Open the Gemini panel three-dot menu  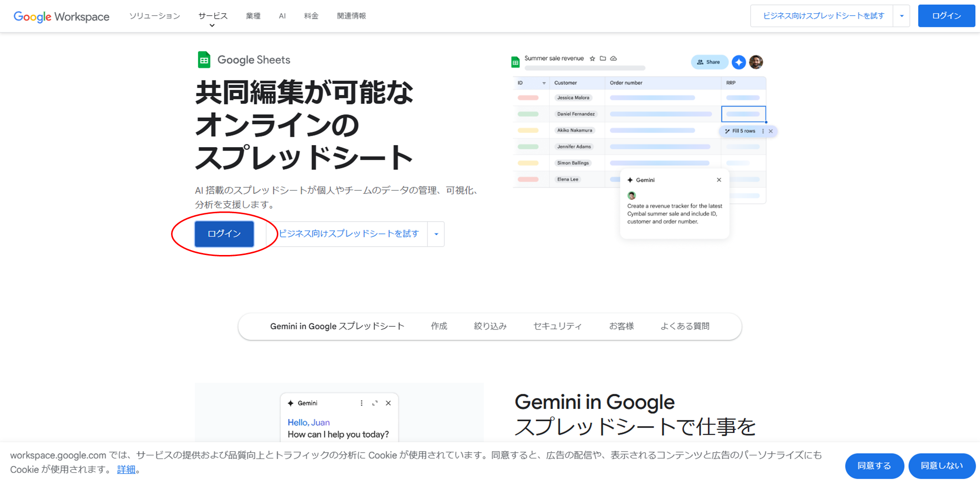point(362,403)
